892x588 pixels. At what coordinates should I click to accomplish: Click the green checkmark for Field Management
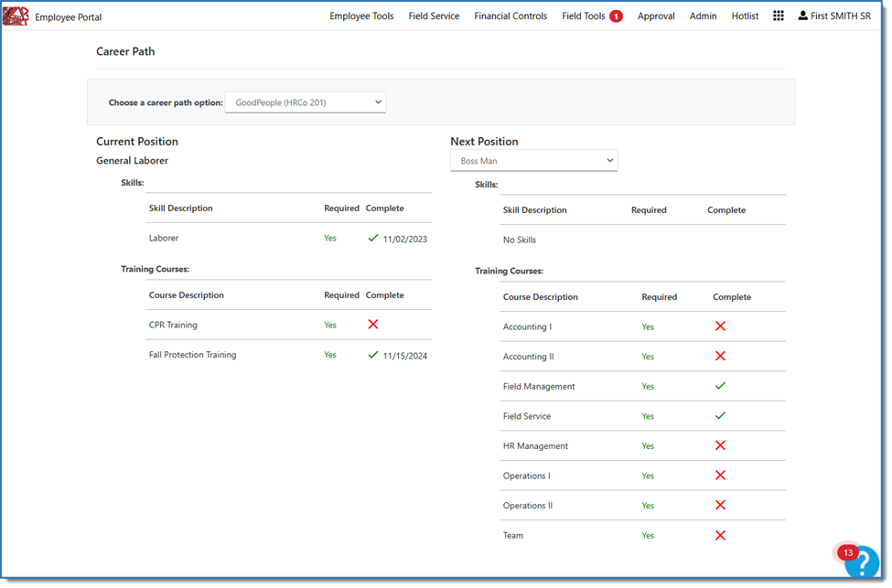point(720,386)
